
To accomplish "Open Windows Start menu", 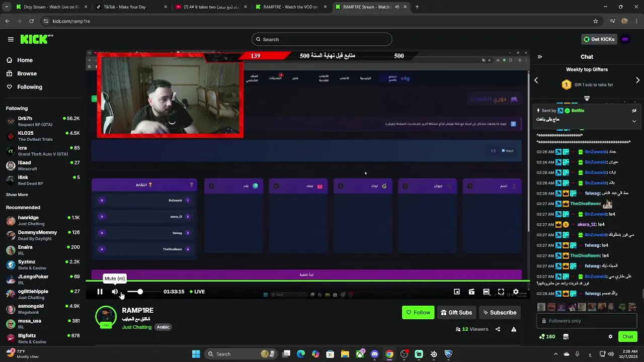I will click(196, 354).
